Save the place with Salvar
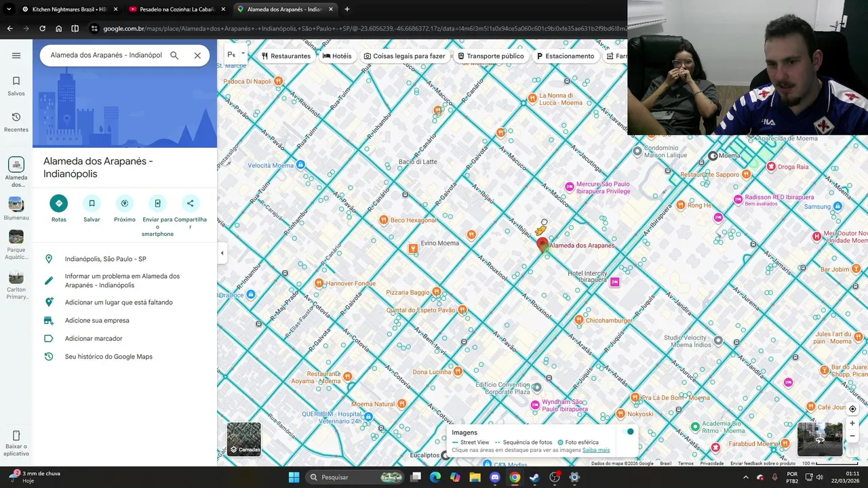The width and height of the screenshot is (868, 488). click(x=92, y=209)
